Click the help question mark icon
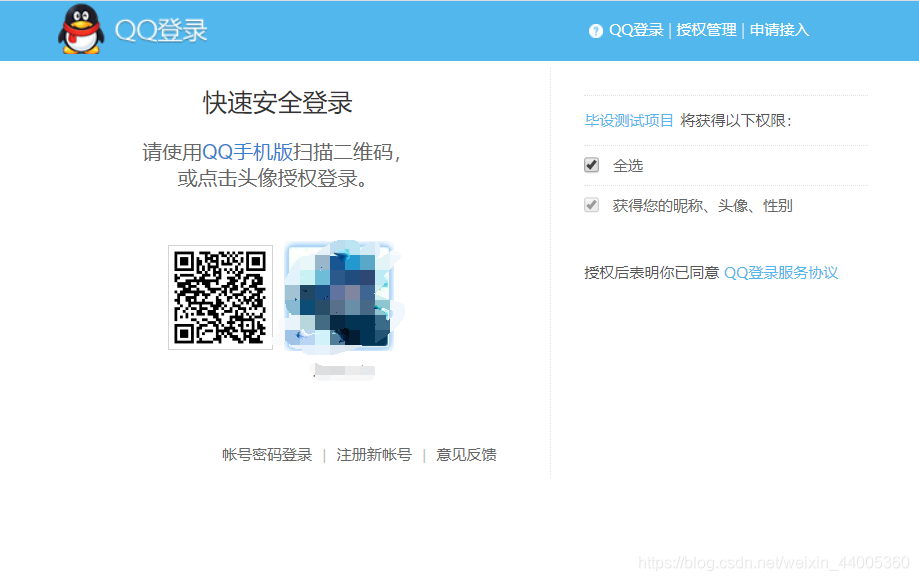 (595, 31)
